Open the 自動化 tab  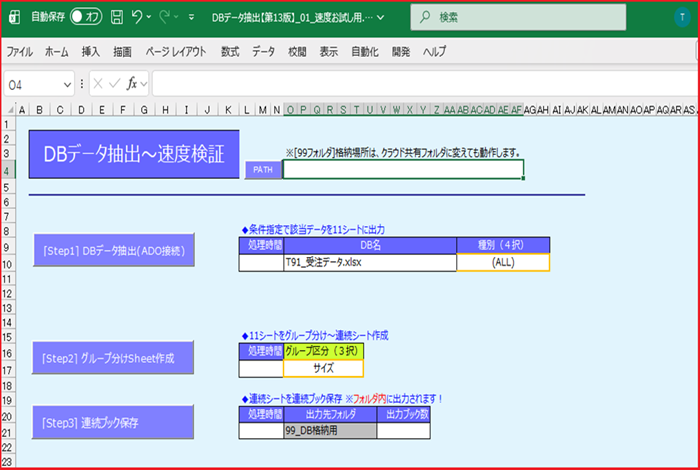(365, 52)
